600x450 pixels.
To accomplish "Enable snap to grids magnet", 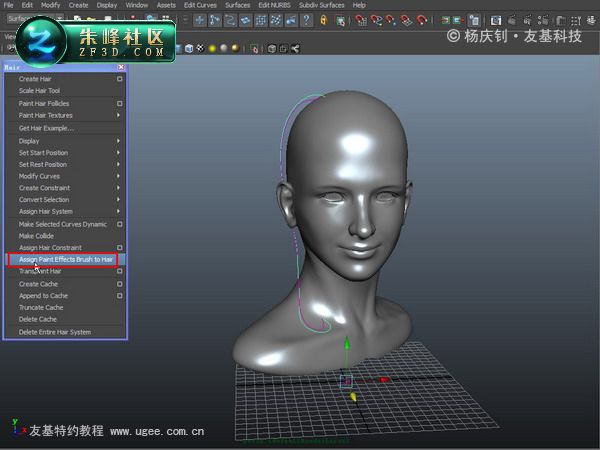I will coord(360,20).
